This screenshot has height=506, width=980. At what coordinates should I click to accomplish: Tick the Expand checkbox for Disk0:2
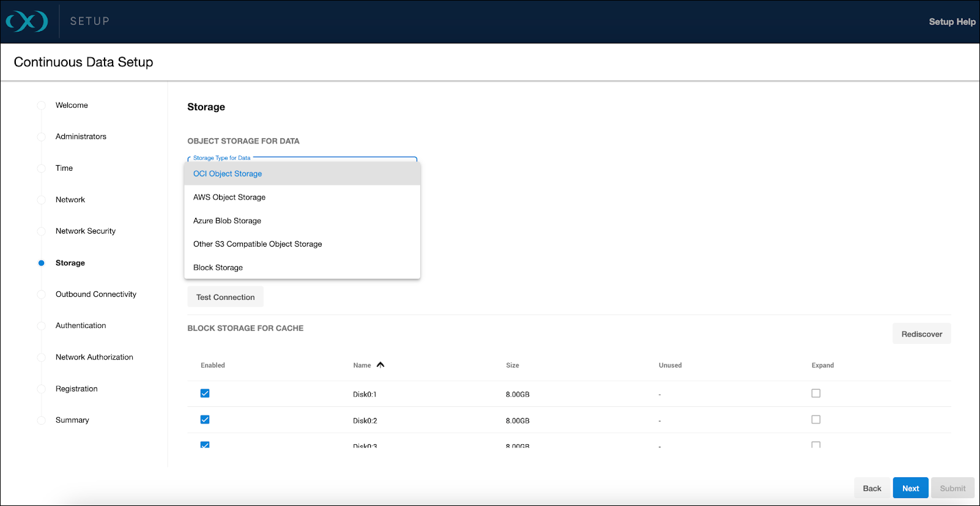(x=815, y=420)
